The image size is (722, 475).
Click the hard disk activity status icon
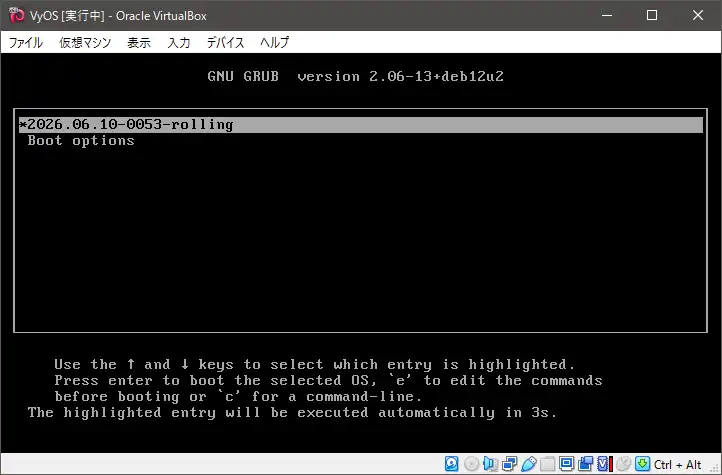point(452,464)
